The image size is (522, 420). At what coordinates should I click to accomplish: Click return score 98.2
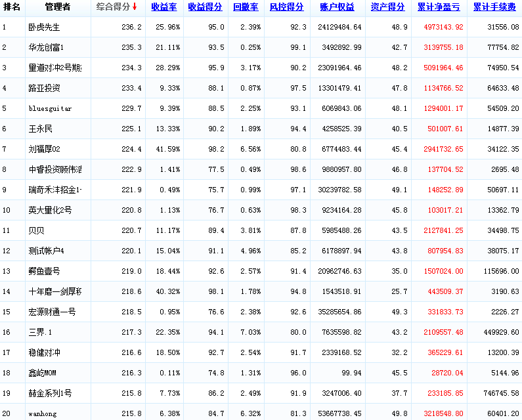pos(217,149)
